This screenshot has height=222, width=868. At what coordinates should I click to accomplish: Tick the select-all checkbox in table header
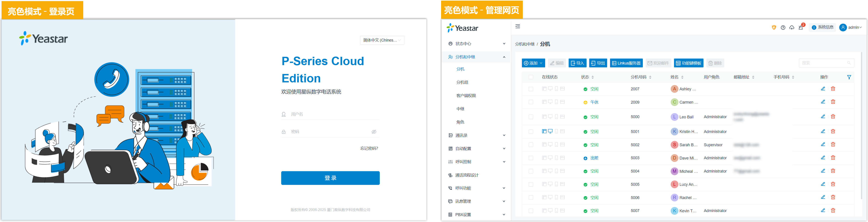pos(531,77)
